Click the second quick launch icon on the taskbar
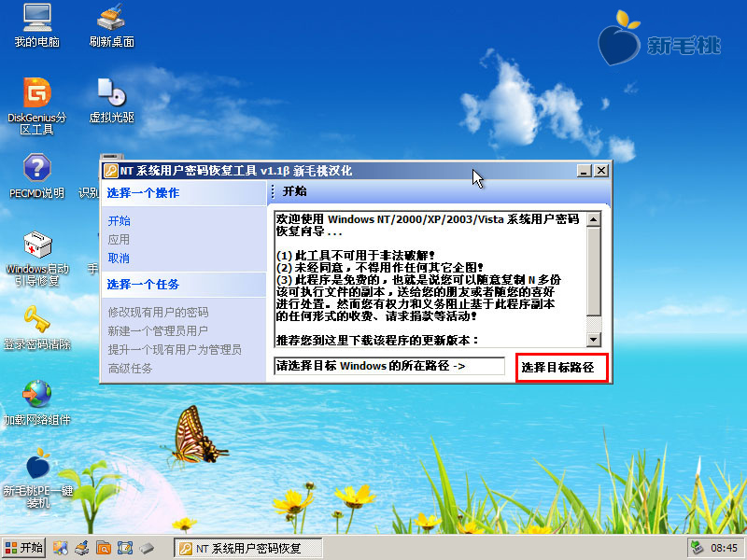747x560 pixels. (82, 548)
